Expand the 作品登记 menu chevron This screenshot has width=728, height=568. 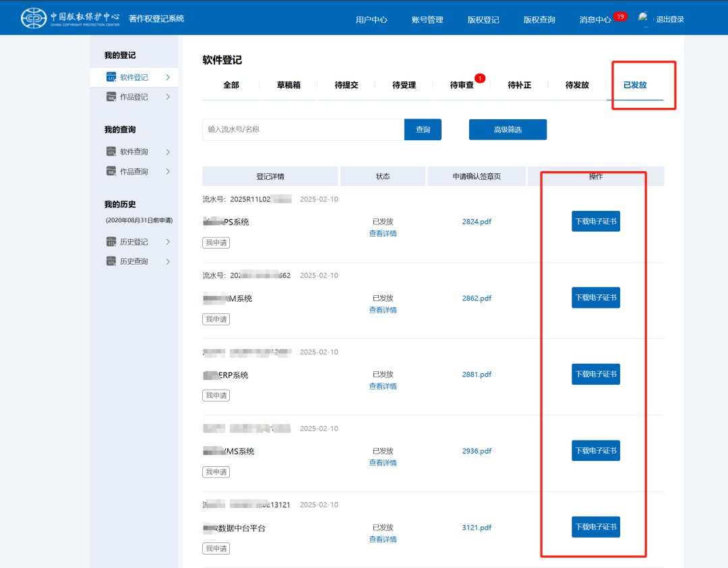[169, 96]
